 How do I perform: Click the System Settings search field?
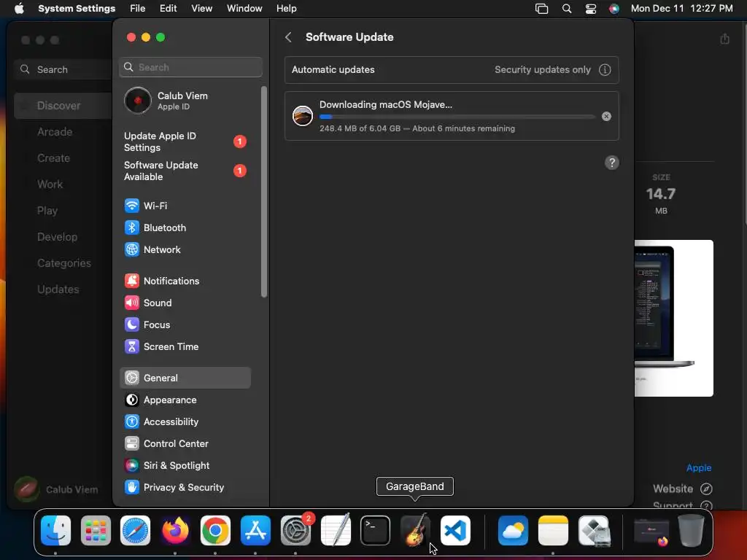[190, 67]
